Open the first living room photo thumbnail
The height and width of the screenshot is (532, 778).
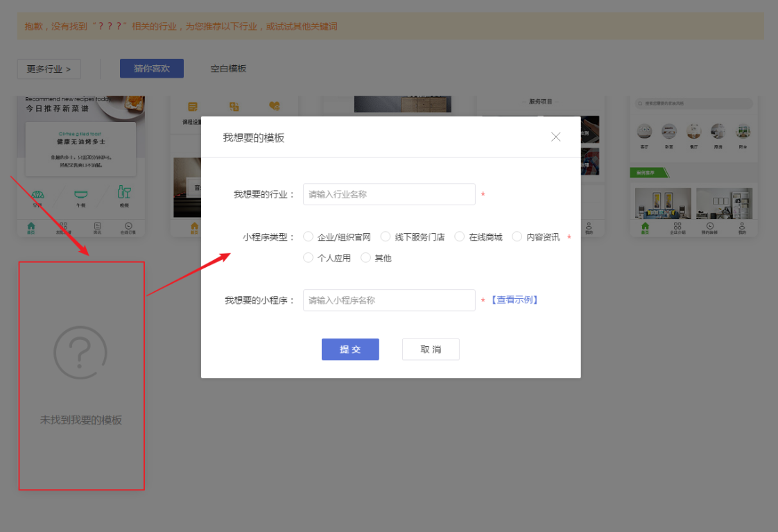663,203
